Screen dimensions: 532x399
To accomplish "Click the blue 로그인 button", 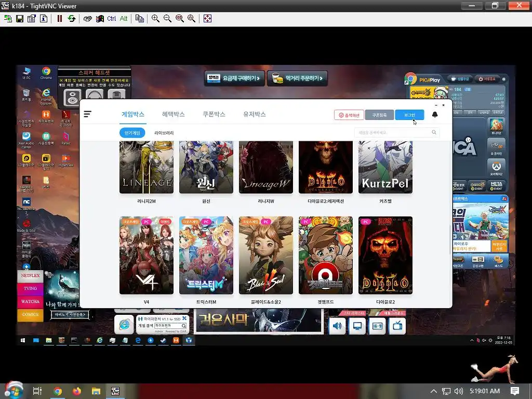I will click(409, 115).
